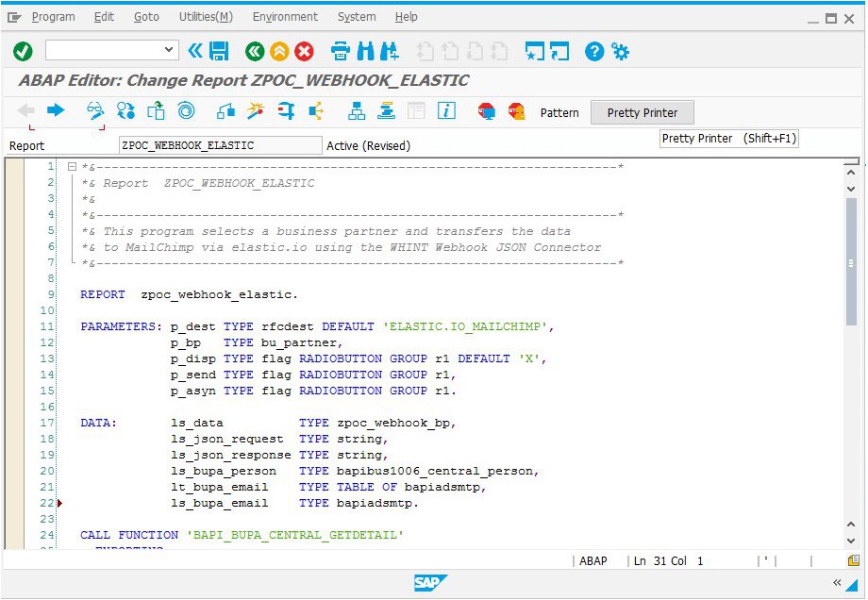Save the report with the diskette icon
The height and width of the screenshot is (600, 868).
click(219, 52)
